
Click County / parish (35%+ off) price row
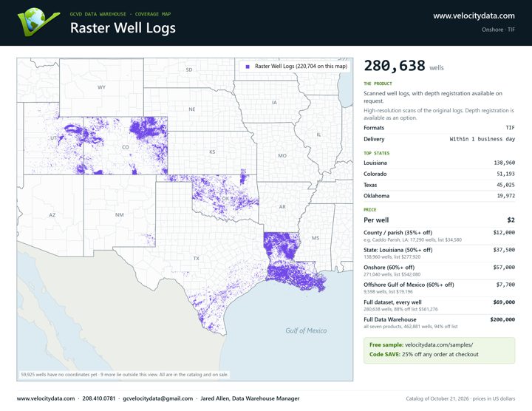point(439,236)
